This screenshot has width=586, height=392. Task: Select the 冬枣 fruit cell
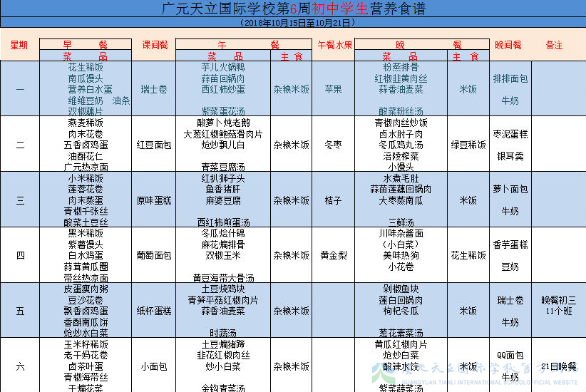[x=334, y=145]
